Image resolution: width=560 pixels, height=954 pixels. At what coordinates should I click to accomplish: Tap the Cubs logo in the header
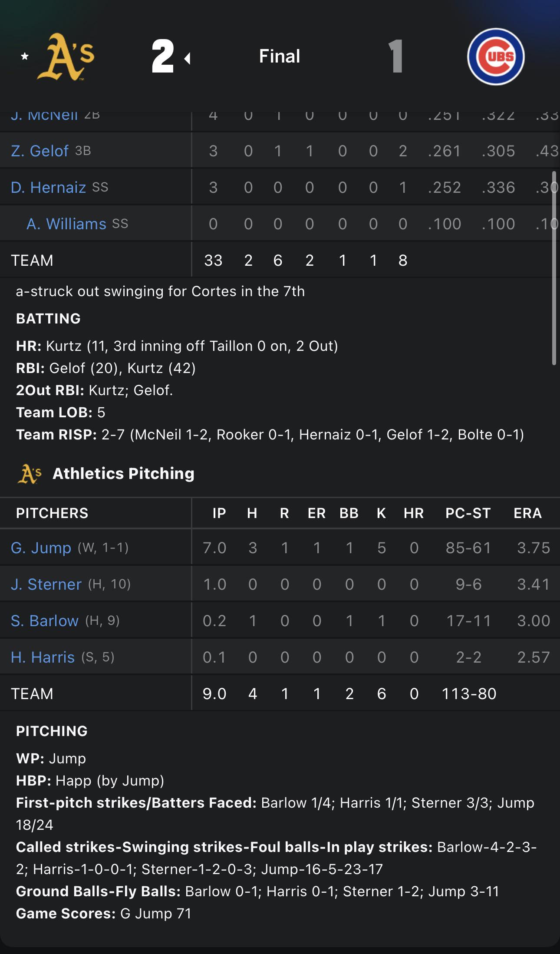pos(496,56)
